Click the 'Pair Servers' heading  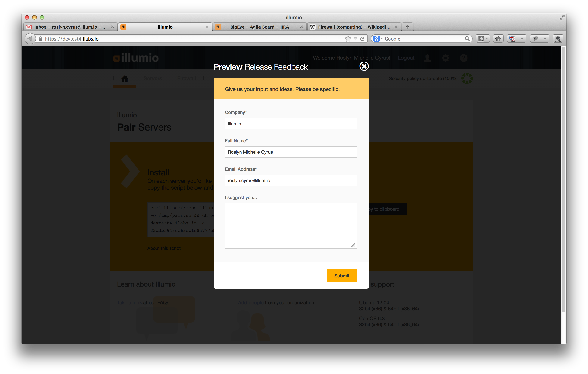coord(144,127)
